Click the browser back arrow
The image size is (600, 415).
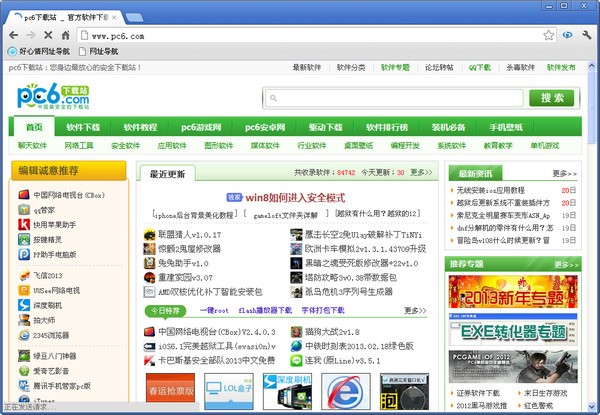click(13, 36)
